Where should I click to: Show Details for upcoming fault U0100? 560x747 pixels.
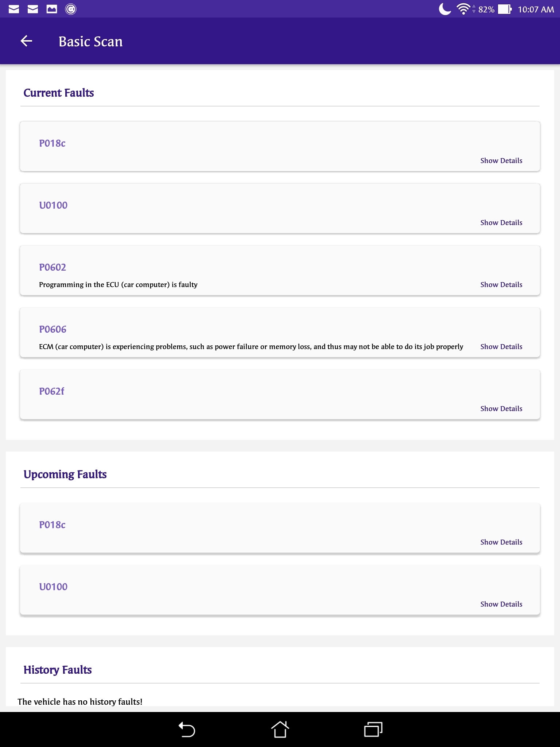pyautogui.click(x=501, y=604)
